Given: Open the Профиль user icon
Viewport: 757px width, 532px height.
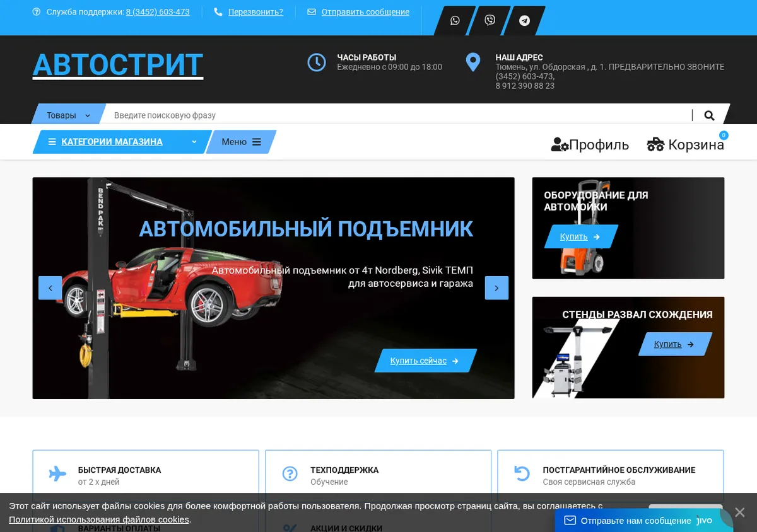Looking at the screenshot, I should (x=560, y=144).
